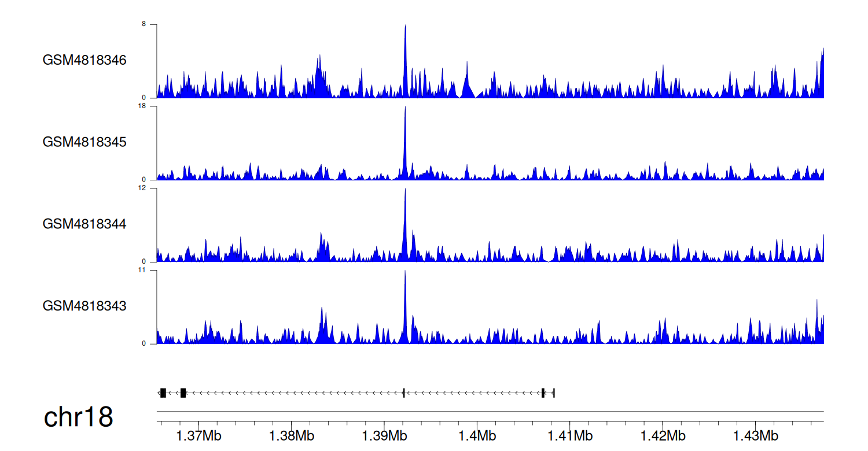868x451 pixels.
Task: Click the second exon block from the left
Action: 183,393
